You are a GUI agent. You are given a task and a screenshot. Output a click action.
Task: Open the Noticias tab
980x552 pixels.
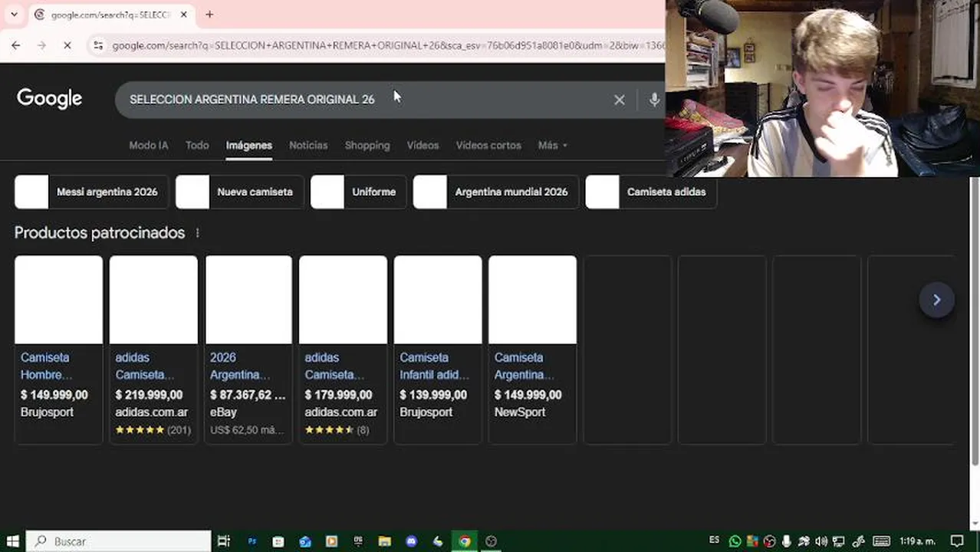308,145
